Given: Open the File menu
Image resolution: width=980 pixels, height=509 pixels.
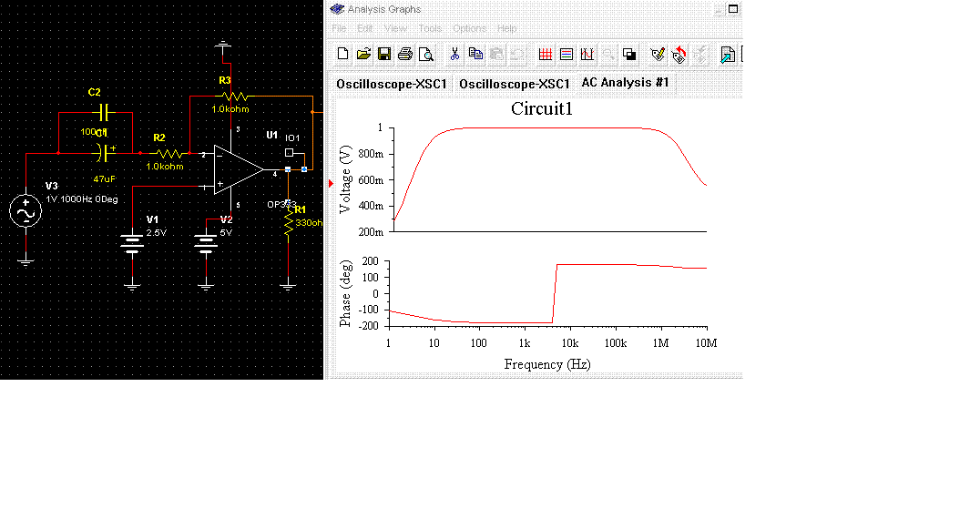Looking at the screenshot, I should [x=339, y=29].
